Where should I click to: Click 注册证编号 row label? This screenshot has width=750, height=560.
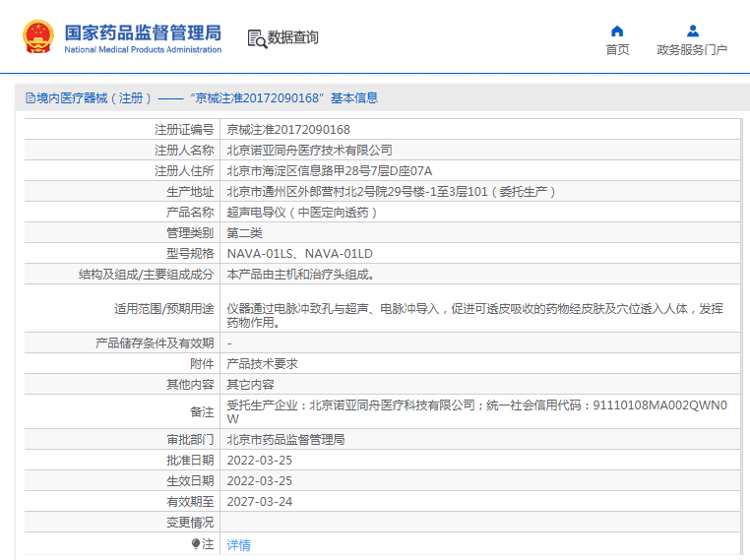184,130
